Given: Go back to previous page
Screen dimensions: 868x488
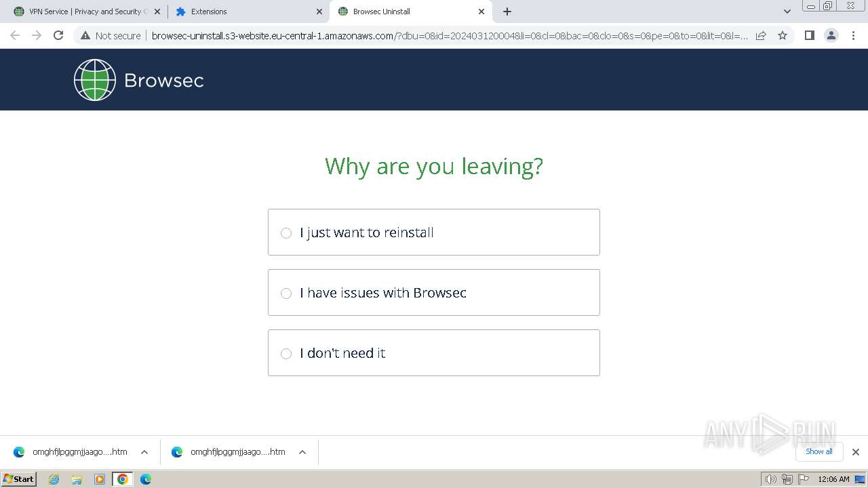Looking at the screenshot, I should [15, 35].
